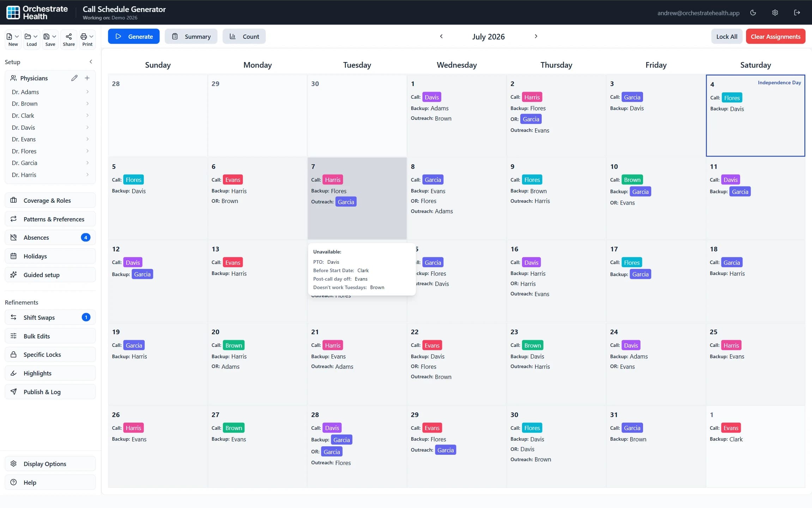The image size is (812, 508).
Task: Open Bulk Edits
Action: click(x=50, y=336)
